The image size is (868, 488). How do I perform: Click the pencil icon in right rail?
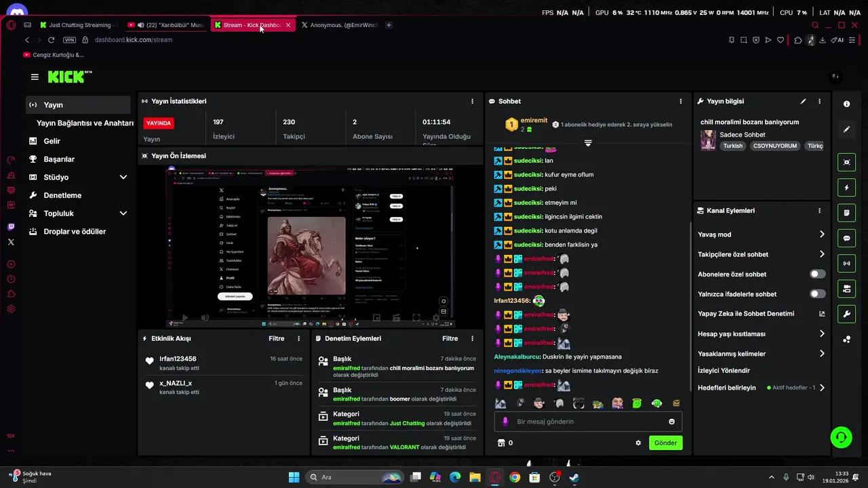(846, 129)
